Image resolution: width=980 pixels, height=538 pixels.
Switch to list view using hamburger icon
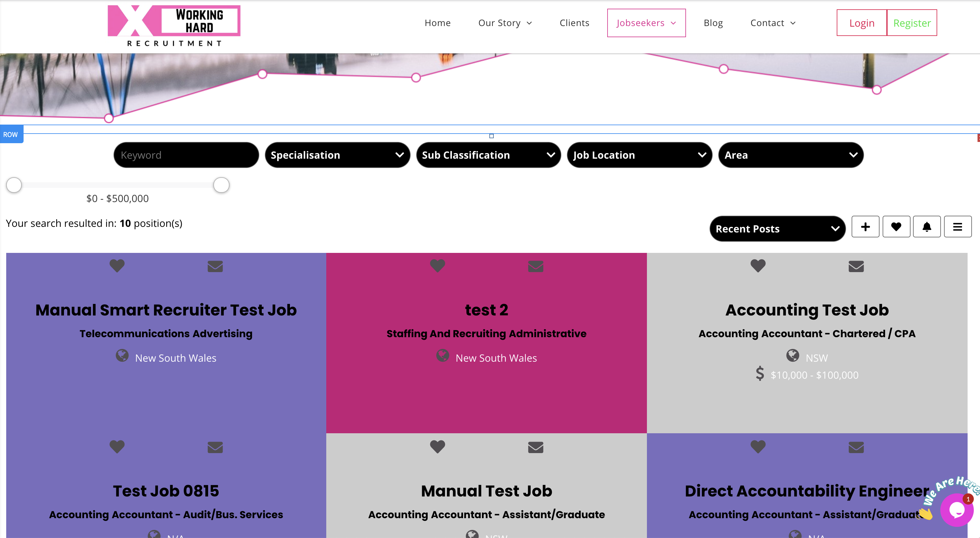pos(957,227)
